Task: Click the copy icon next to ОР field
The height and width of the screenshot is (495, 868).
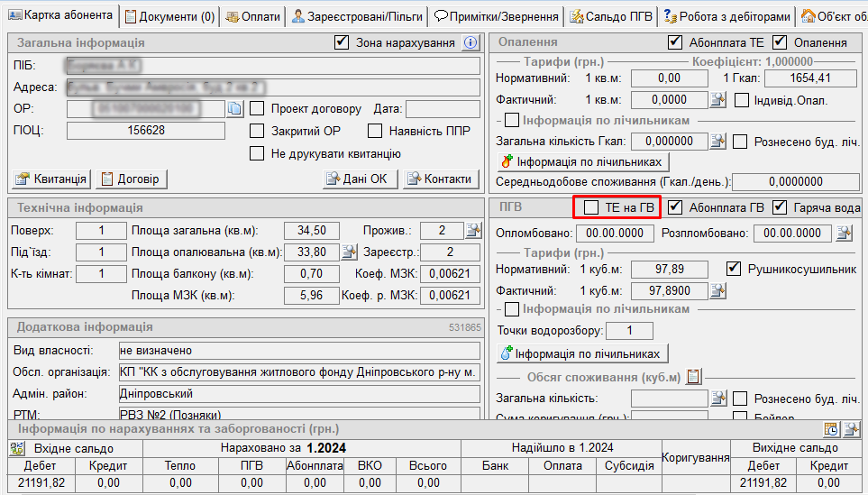Action: (x=234, y=109)
